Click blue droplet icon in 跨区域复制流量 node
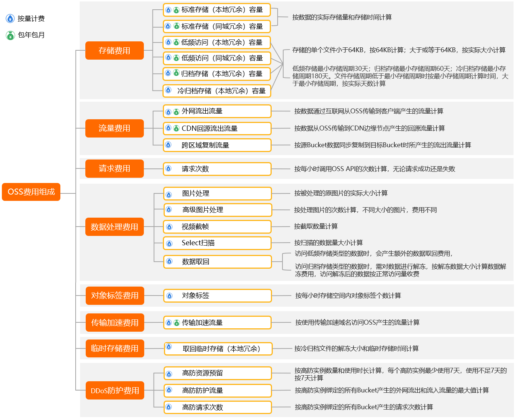This screenshot has width=515, height=420. 168,145
